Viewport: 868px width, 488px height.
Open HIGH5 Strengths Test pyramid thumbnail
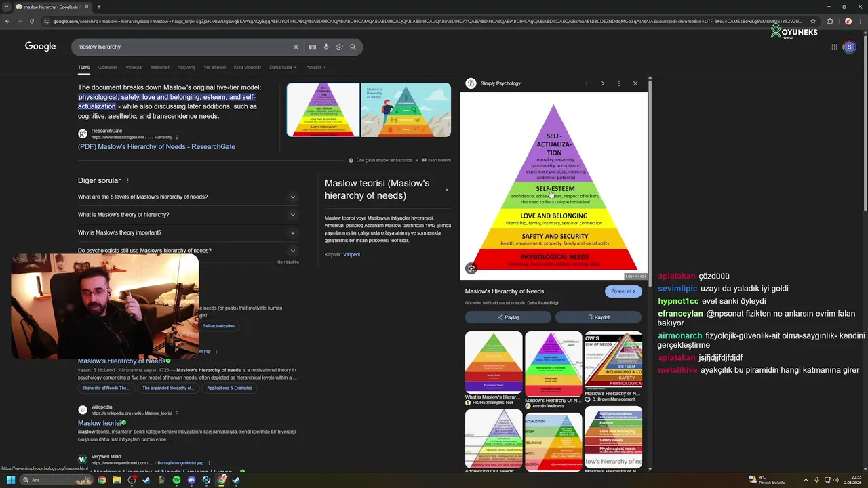(x=494, y=363)
